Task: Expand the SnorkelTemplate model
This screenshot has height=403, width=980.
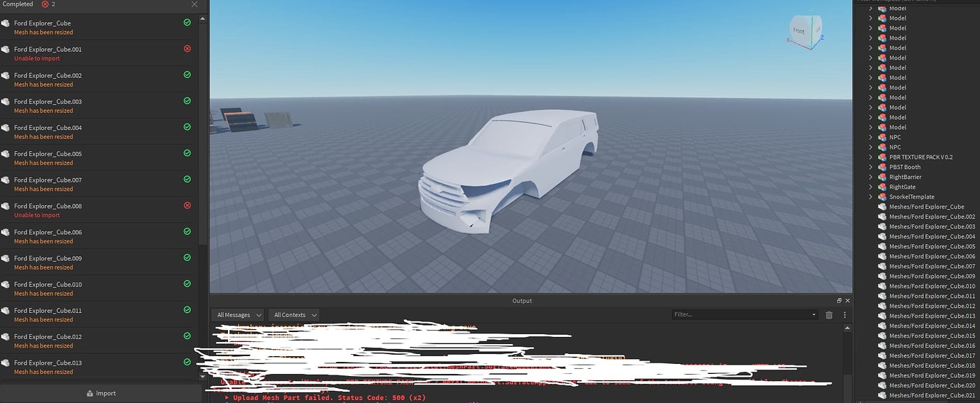Action: (x=871, y=197)
